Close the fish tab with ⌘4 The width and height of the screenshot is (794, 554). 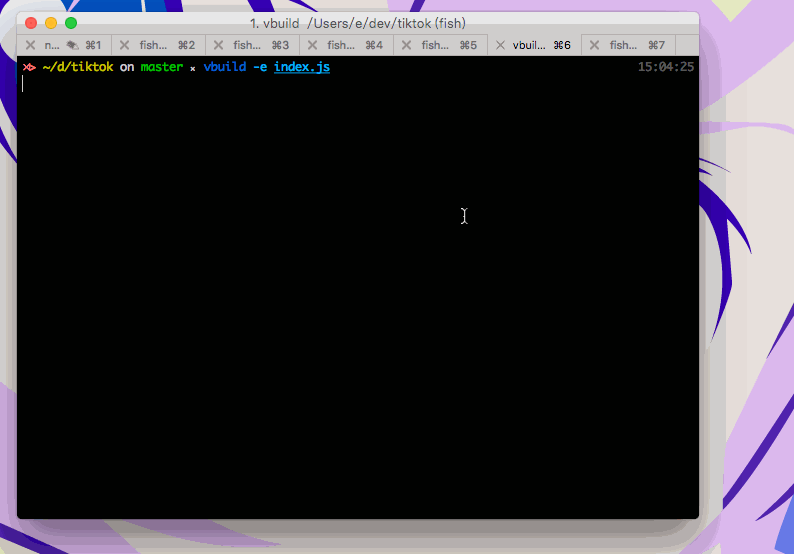312,45
